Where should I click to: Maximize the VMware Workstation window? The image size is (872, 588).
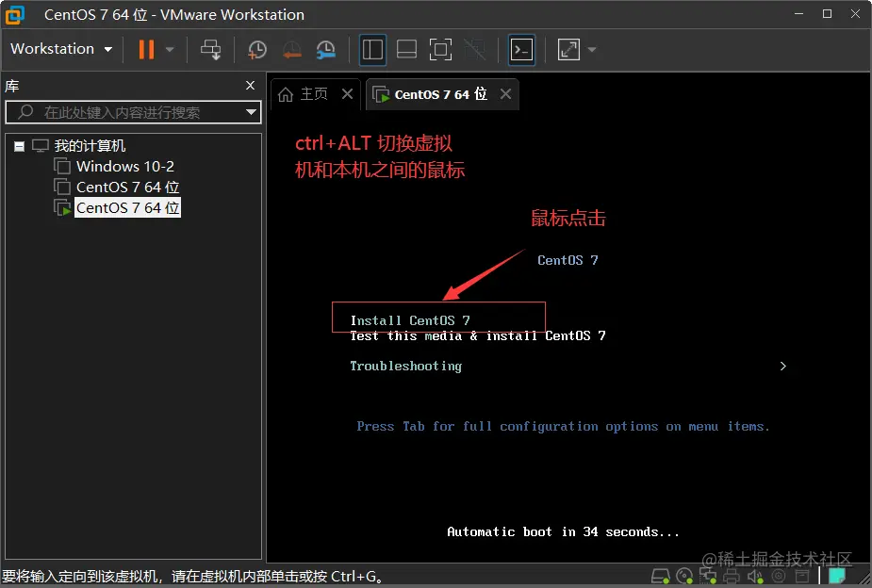click(827, 14)
